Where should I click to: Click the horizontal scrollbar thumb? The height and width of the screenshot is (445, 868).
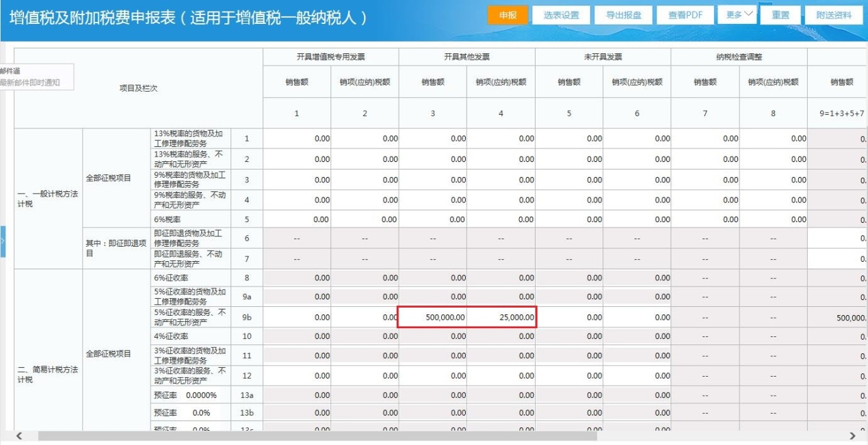317,436
